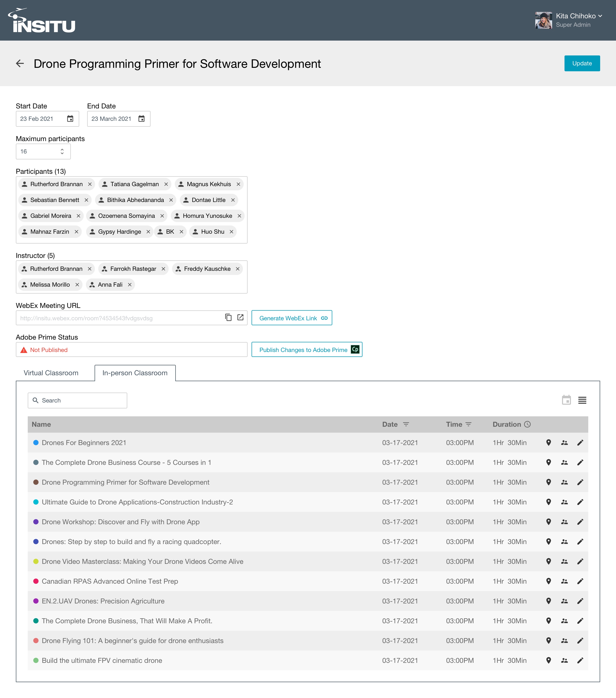Click the yellow dot beside Drone Video Masterclass
The width and height of the screenshot is (616, 698).
pyautogui.click(x=36, y=561)
